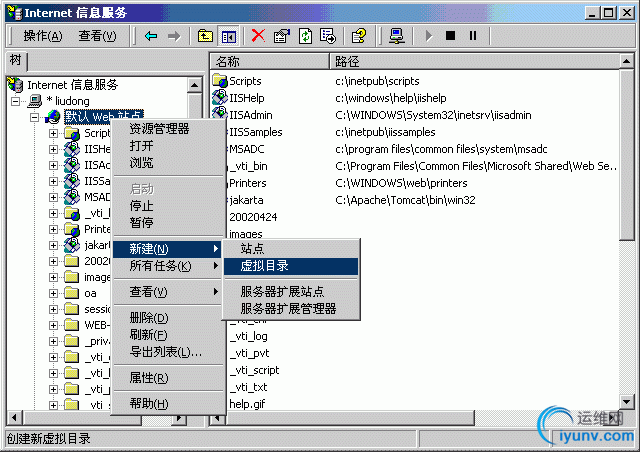Click the Pause item icon
Viewport: 640px width, 452px height.
473,36
